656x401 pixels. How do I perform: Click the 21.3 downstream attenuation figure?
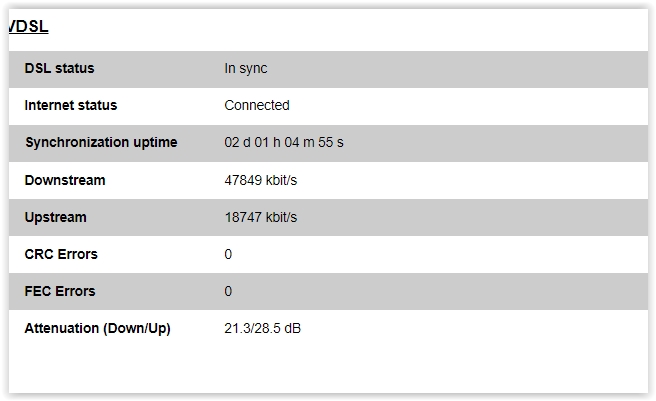(x=236, y=328)
